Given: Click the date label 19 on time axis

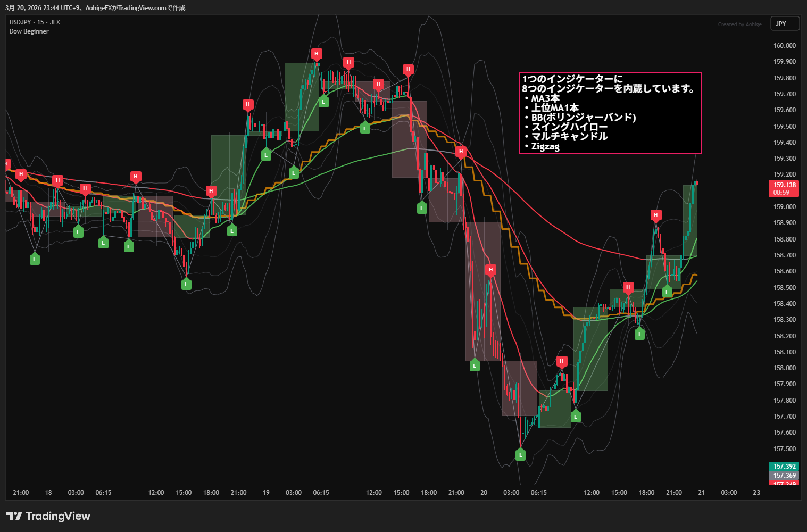Looking at the screenshot, I should click(x=266, y=493).
